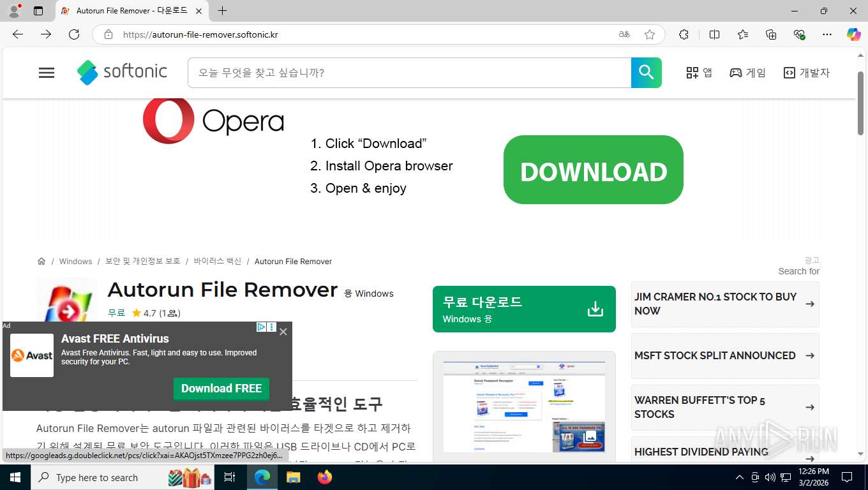Click 무료 다운로드 Windows button
The width and height of the screenshot is (868, 490).
click(x=524, y=309)
